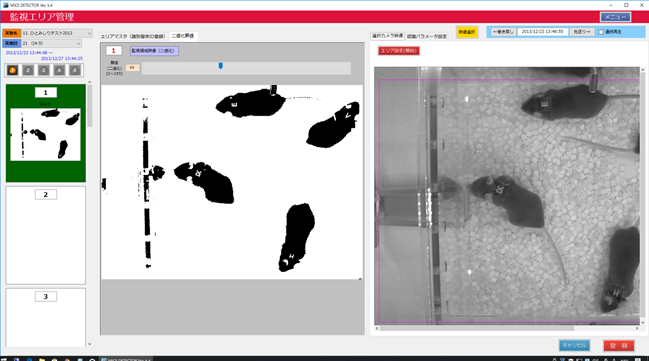Click the end date text 2013/12/27 13:44:25
Image resolution: width=649 pixels, height=361 pixels.
point(61,59)
